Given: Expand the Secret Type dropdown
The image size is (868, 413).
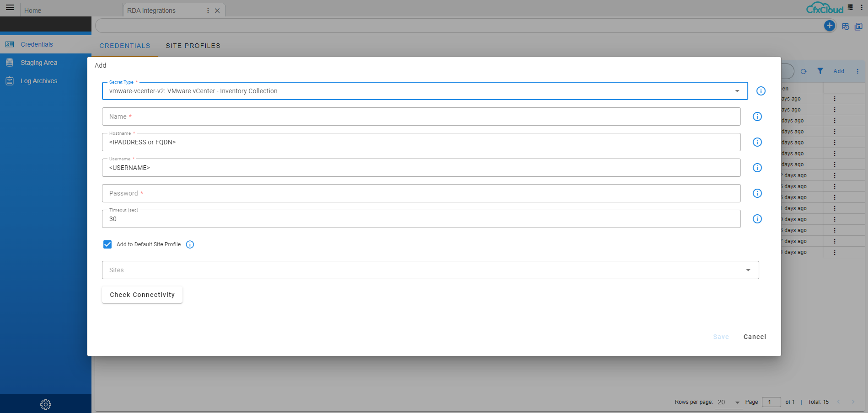Looking at the screenshot, I should pyautogui.click(x=737, y=91).
